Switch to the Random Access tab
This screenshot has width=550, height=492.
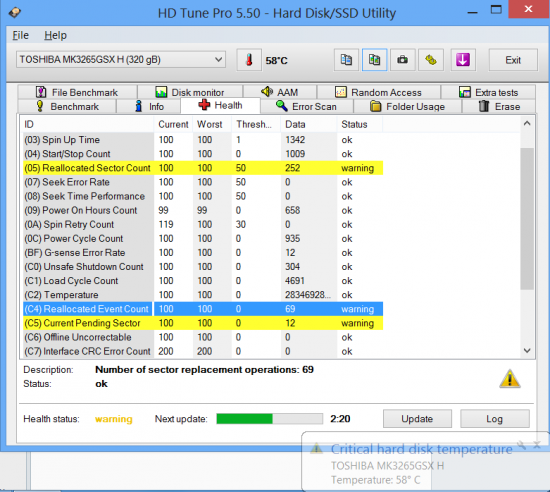[378, 92]
